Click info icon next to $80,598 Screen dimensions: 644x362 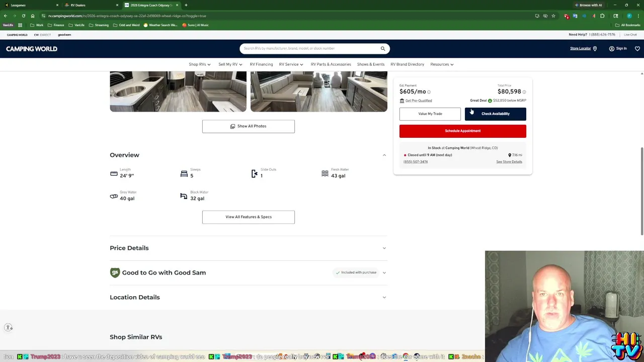pos(524,92)
